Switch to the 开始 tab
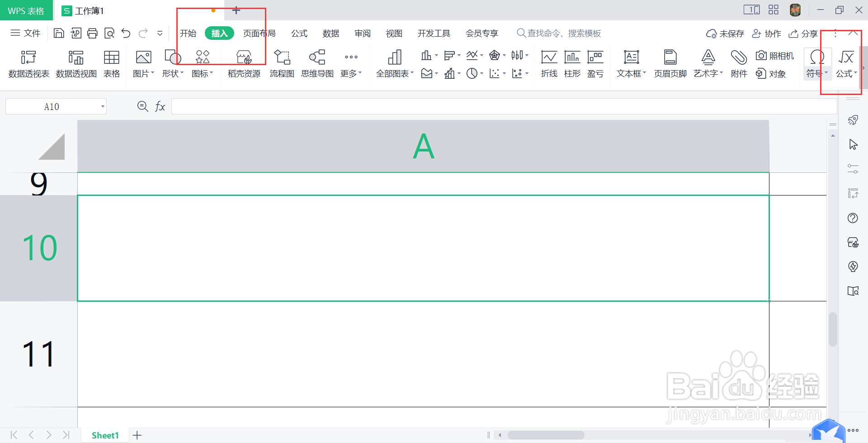868x443 pixels. click(188, 33)
